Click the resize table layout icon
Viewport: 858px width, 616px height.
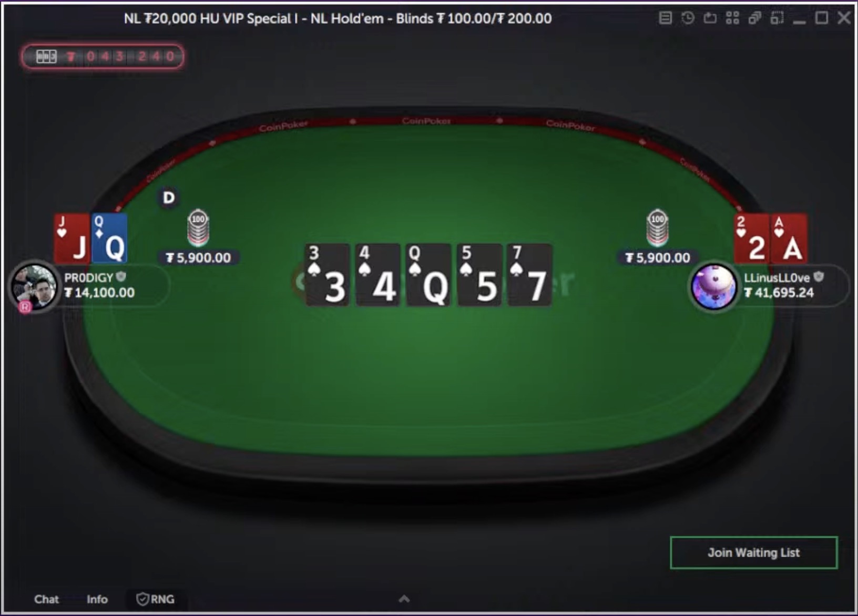pyautogui.click(x=777, y=18)
